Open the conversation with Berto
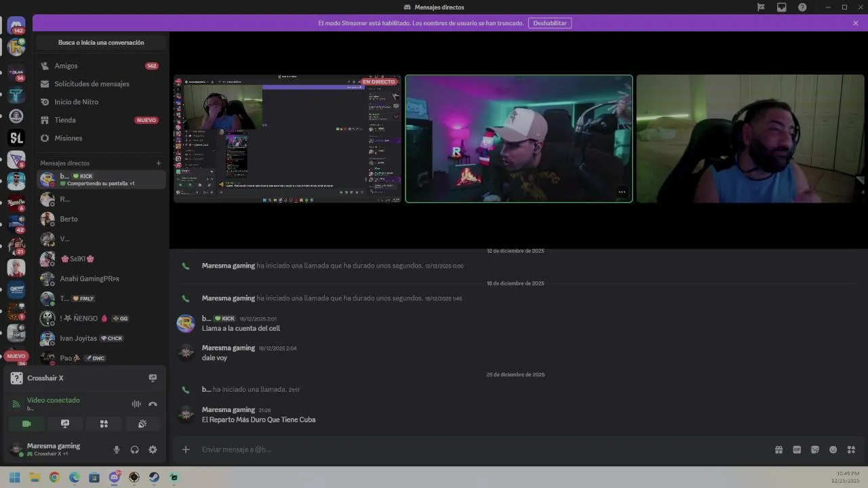868x488 pixels. (101, 219)
